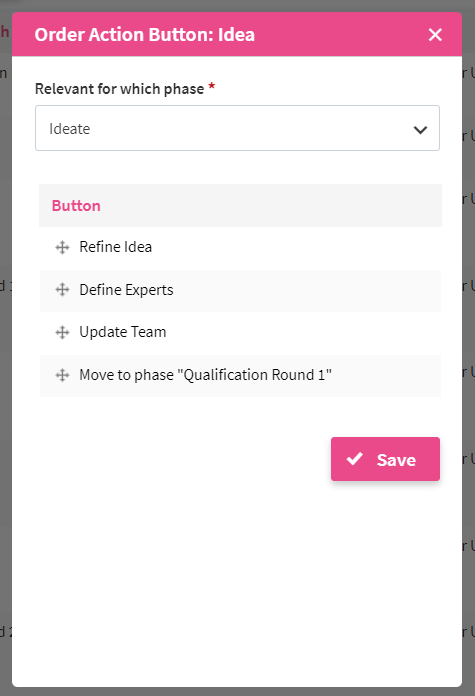Click the pink Button column header

point(76,206)
